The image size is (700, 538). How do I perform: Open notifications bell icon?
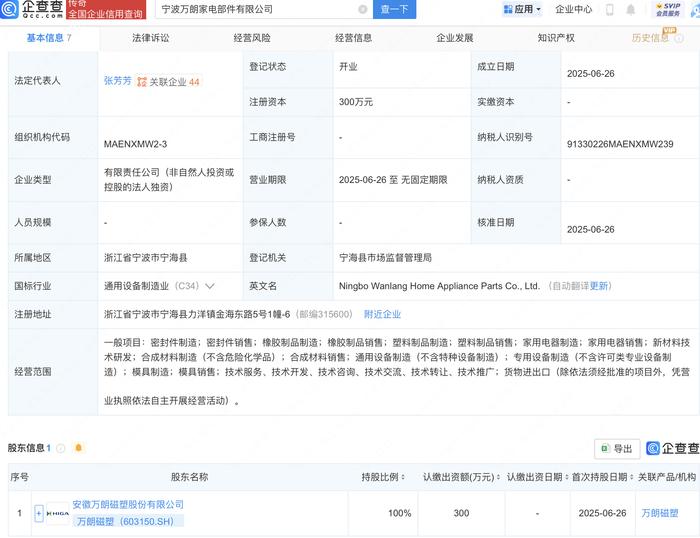630,9
